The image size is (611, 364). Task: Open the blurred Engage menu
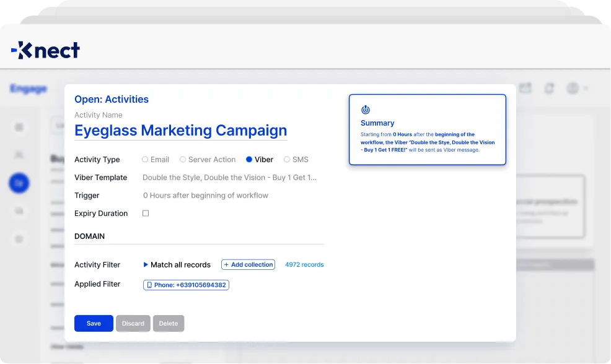(29, 89)
